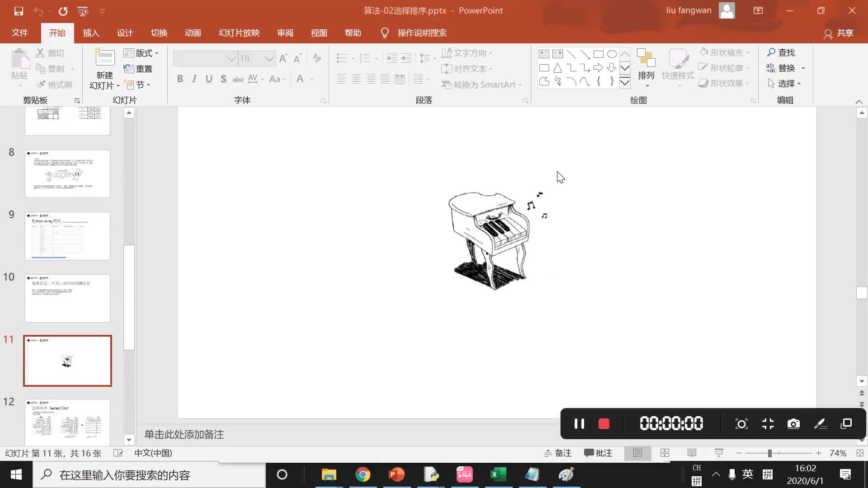Select the Rectangle shape in the shapes gallery
This screenshot has height=488, width=868.
point(599,54)
